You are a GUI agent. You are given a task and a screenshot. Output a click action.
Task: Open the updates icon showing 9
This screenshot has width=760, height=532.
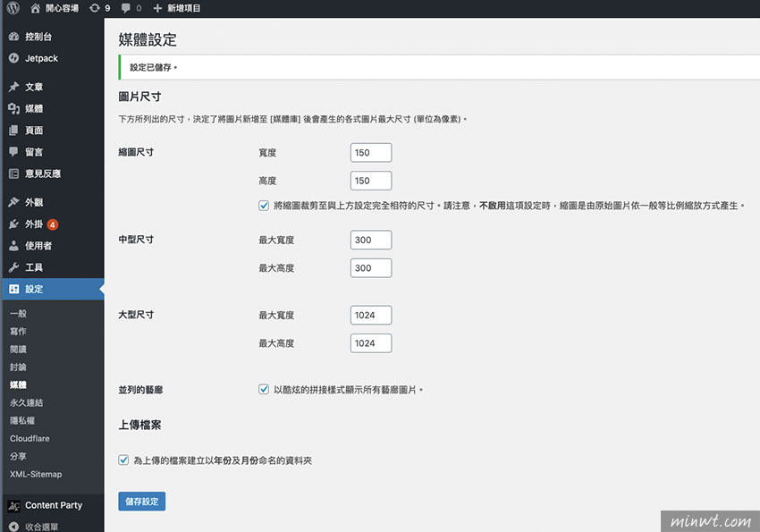coord(95,8)
